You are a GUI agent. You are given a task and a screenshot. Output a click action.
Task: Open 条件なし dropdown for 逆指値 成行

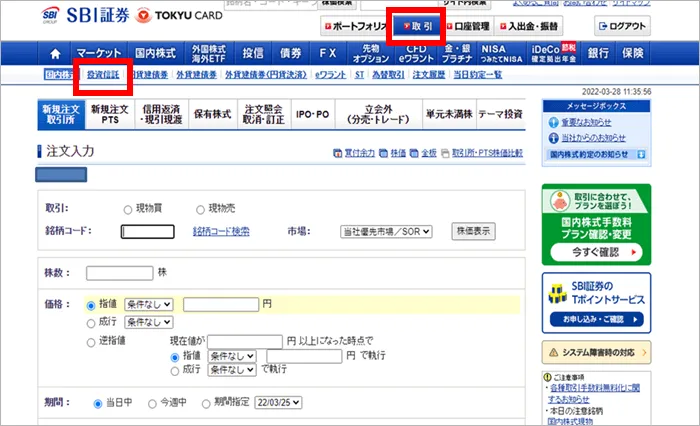tap(232, 370)
